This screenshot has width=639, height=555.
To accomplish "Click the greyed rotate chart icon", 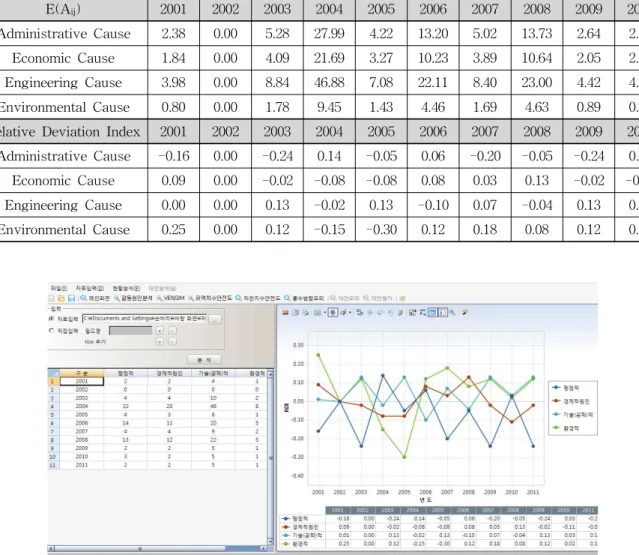I will point(380,313).
